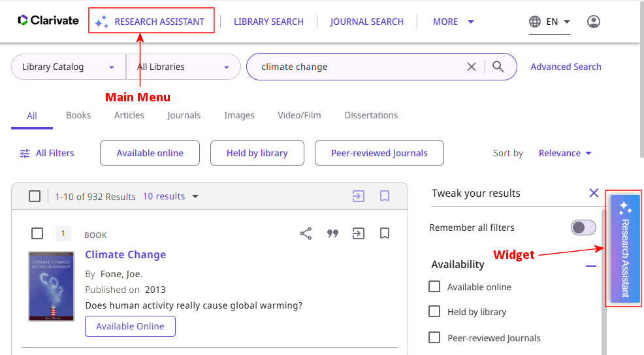Viewport: 644px width, 355px height.
Task: Check Peer-reviewed Journals under Availability
Action: pos(434,337)
